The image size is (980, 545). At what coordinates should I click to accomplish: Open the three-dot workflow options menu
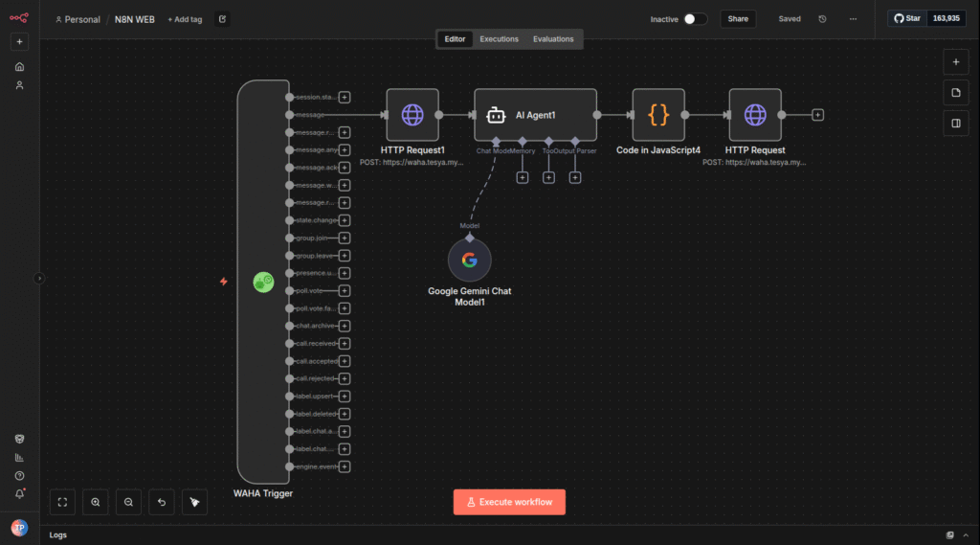pos(853,19)
